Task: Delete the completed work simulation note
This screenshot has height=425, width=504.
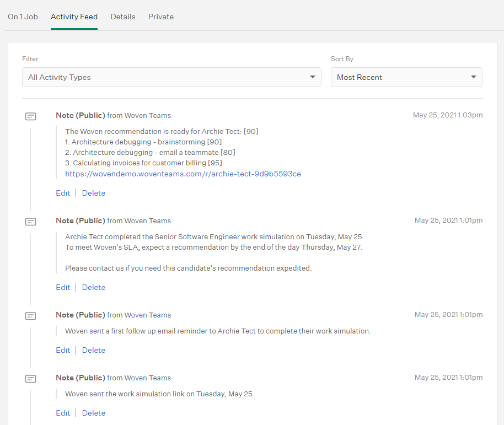Action: tap(94, 287)
